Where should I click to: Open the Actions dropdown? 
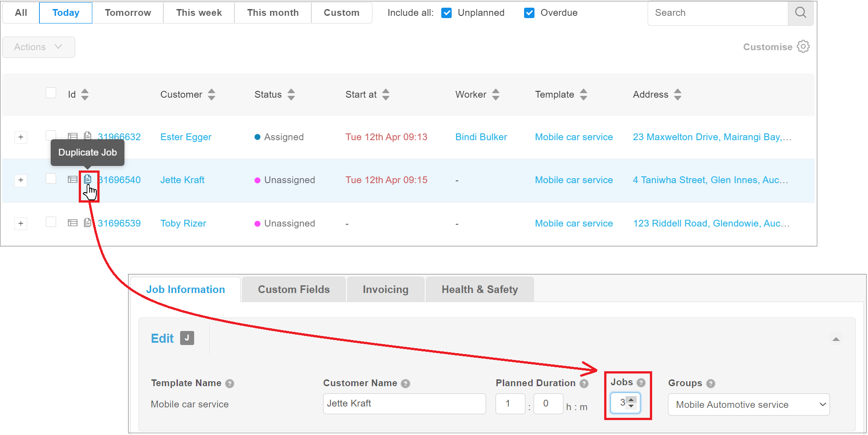tap(39, 47)
